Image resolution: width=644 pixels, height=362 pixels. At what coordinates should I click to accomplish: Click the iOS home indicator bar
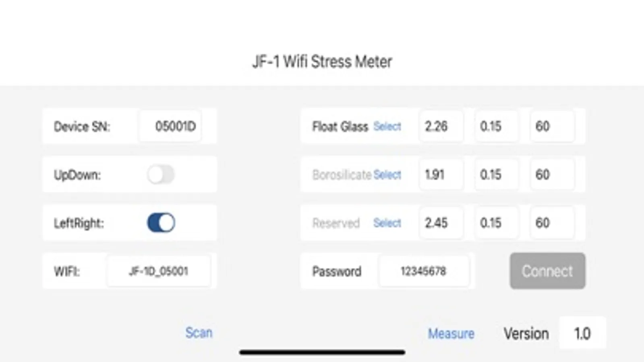(322, 352)
